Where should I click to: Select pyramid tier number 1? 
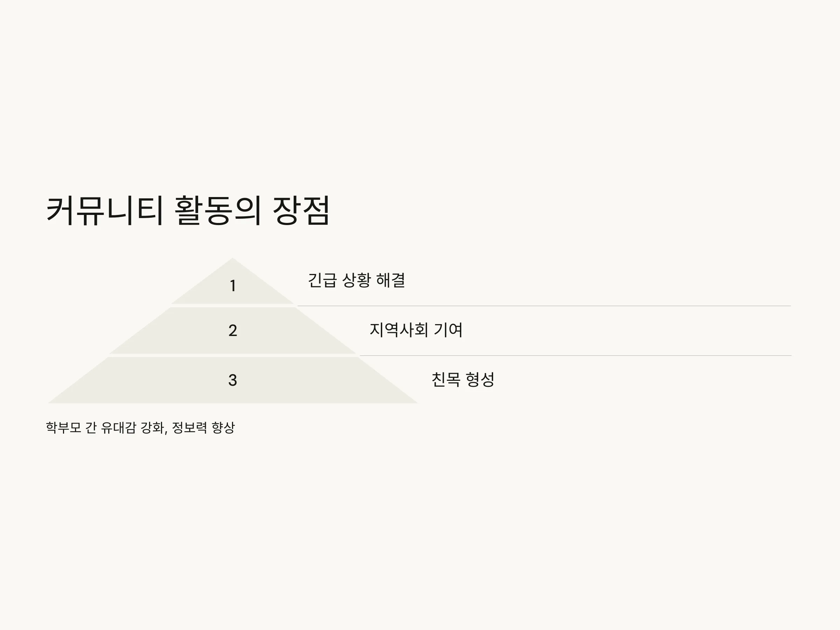233,286
